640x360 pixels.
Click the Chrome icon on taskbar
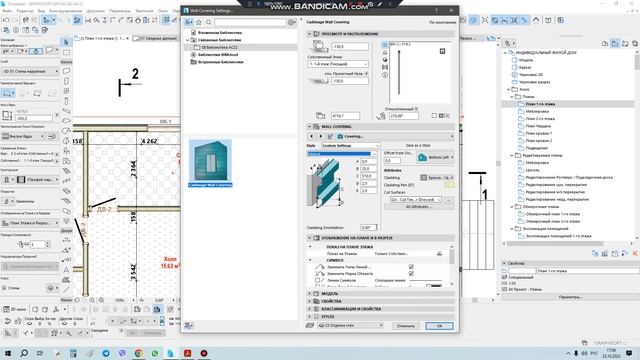tap(138, 353)
